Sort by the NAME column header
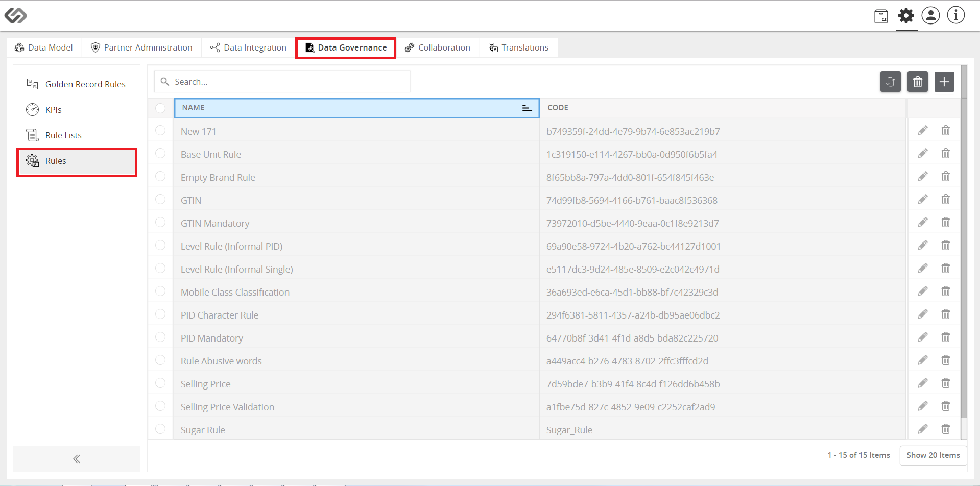980x486 pixels. [x=356, y=108]
